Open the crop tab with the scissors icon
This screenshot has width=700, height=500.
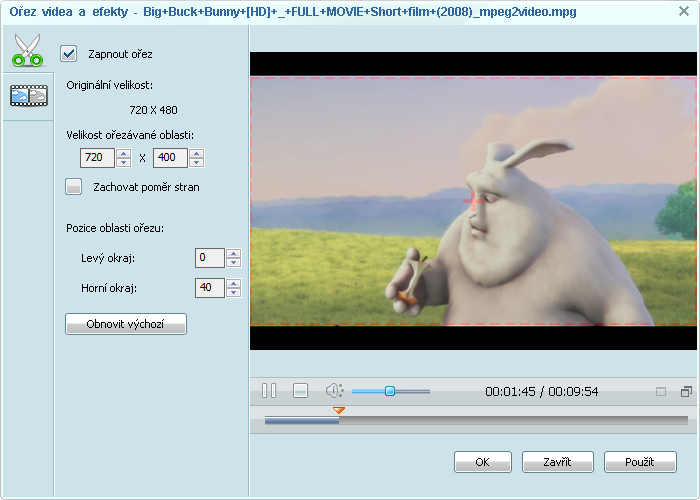coord(28,50)
